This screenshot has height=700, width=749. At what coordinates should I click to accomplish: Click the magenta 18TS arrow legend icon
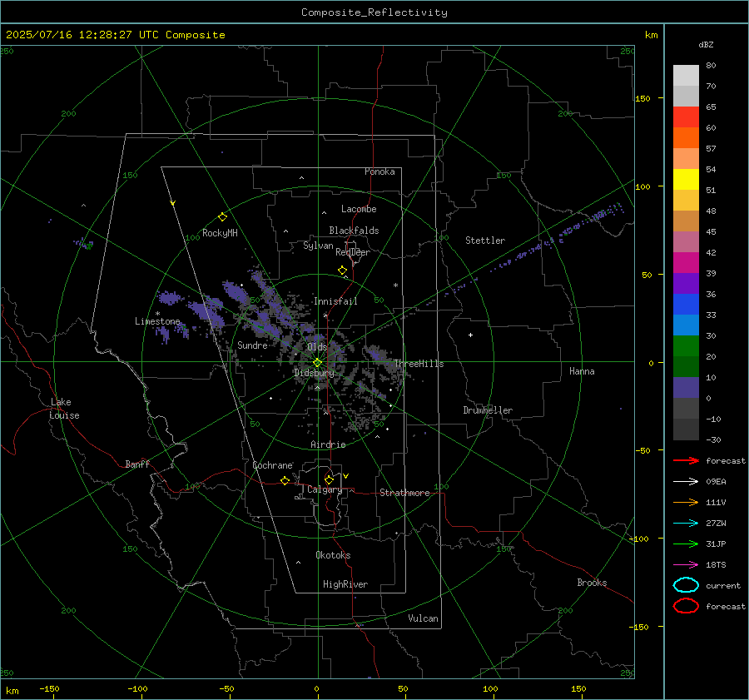click(x=686, y=565)
